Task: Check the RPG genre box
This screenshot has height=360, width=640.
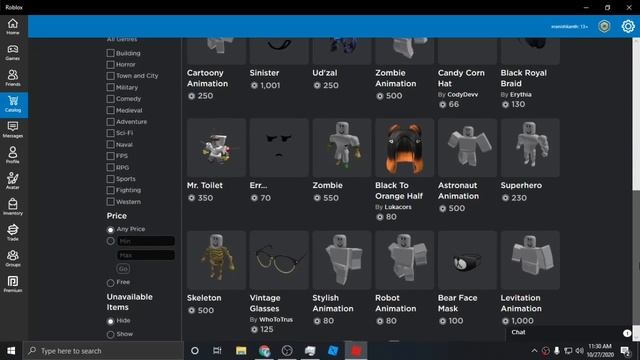Action: click(x=110, y=167)
